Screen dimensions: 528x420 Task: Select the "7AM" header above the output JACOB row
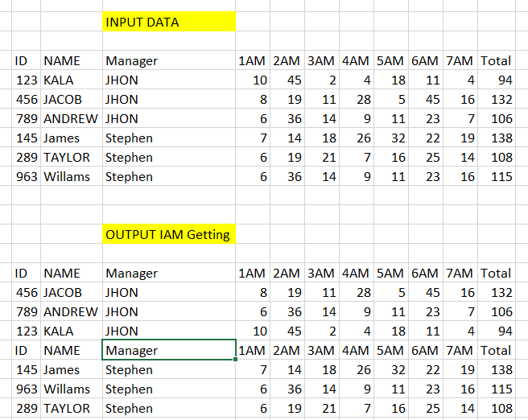tap(460, 273)
